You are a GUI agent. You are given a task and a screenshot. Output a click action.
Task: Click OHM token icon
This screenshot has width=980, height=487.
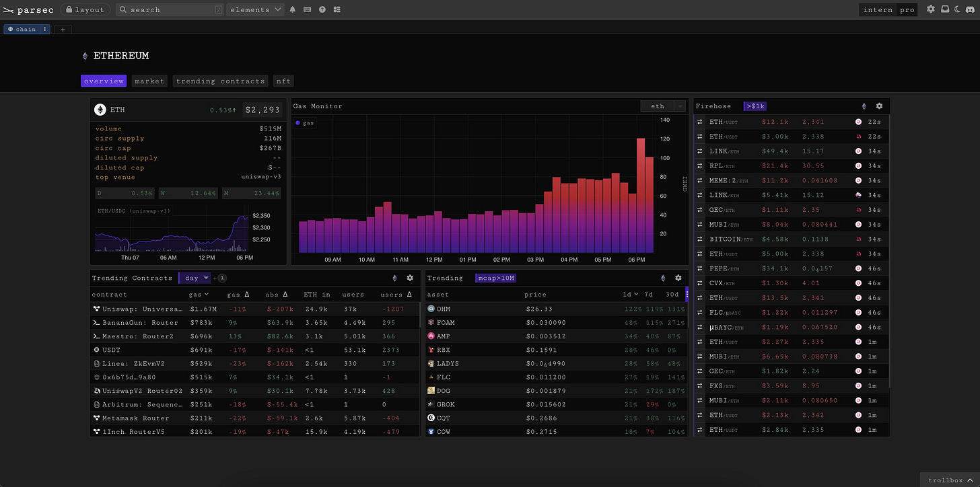[x=431, y=308]
